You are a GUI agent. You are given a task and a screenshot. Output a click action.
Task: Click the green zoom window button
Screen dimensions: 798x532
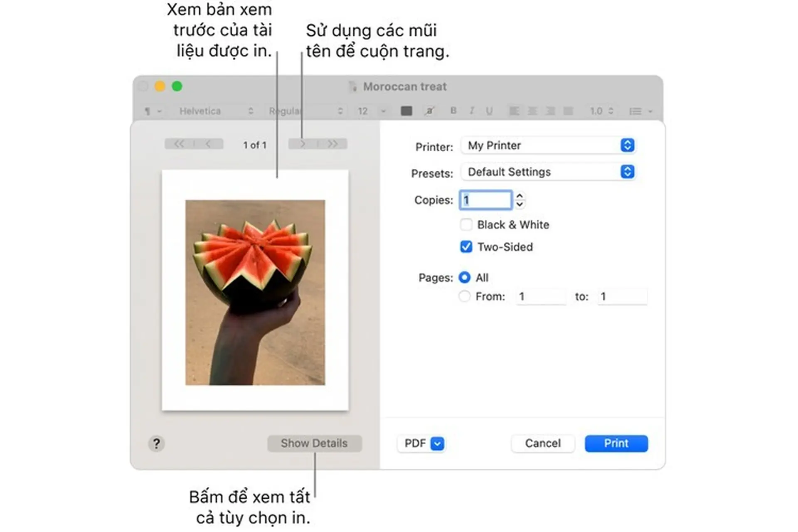click(177, 86)
